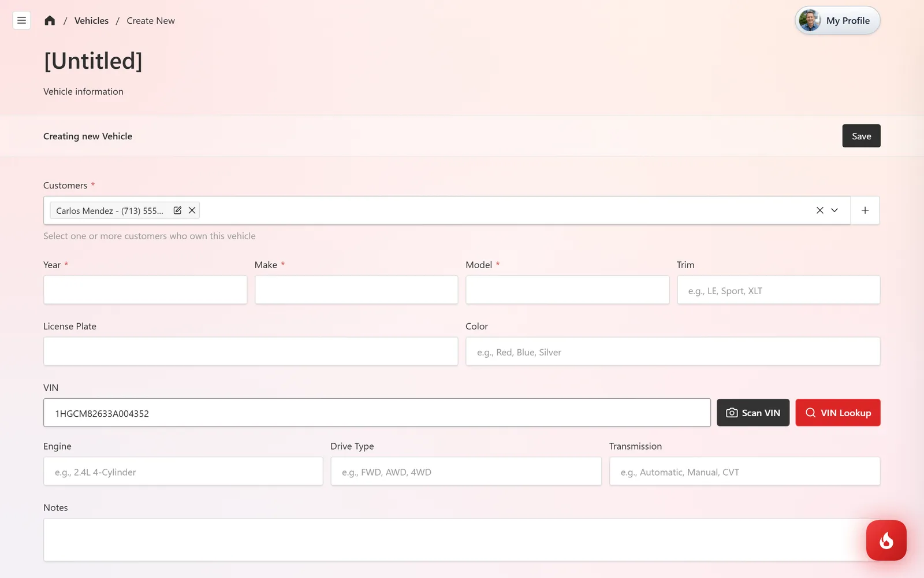Open Scan VIN camera button
The width and height of the screenshot is (924, 578).
pos(753,413)
